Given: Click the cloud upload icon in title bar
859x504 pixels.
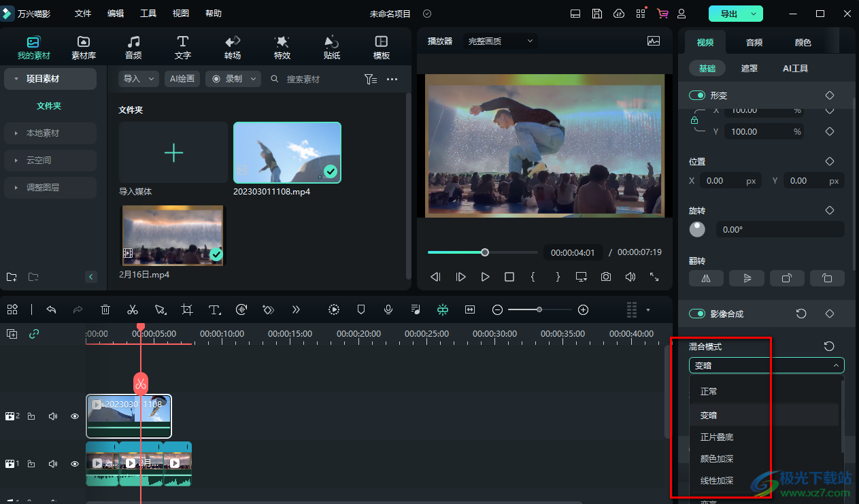Looking at the screenshot, I should (x=619, y=14).
